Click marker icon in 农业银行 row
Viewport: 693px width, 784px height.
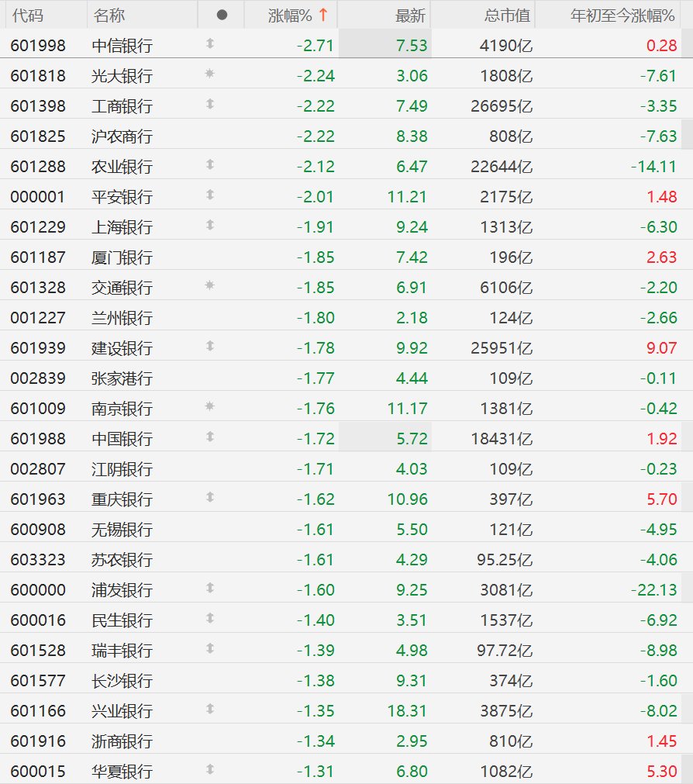pyautogui.click(x=210, y=164)
